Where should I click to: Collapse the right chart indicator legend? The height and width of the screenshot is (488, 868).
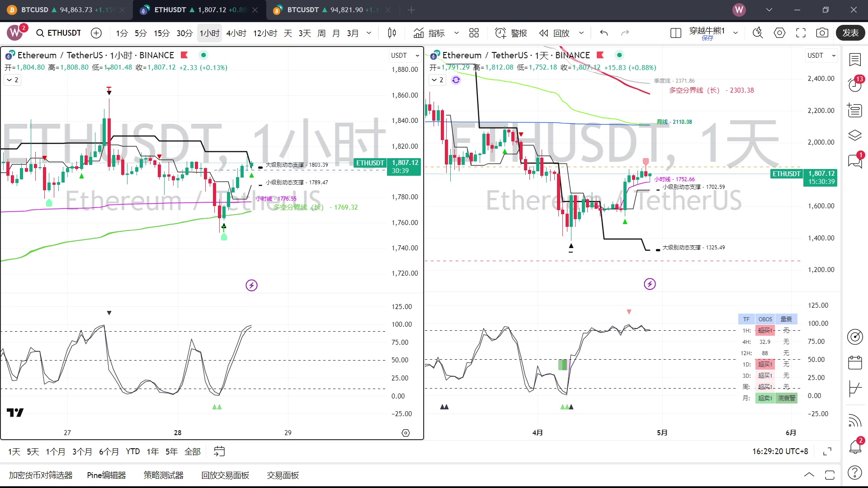[438, 80]
